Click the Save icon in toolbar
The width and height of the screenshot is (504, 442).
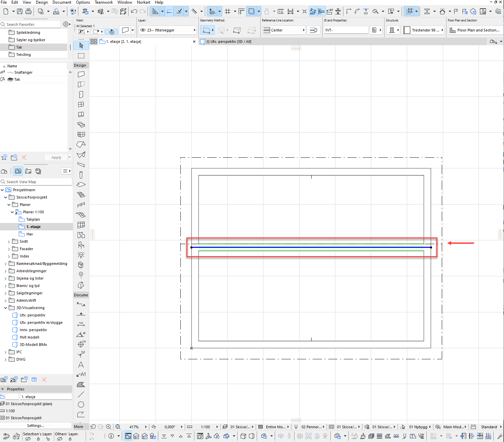coord(20,11)
